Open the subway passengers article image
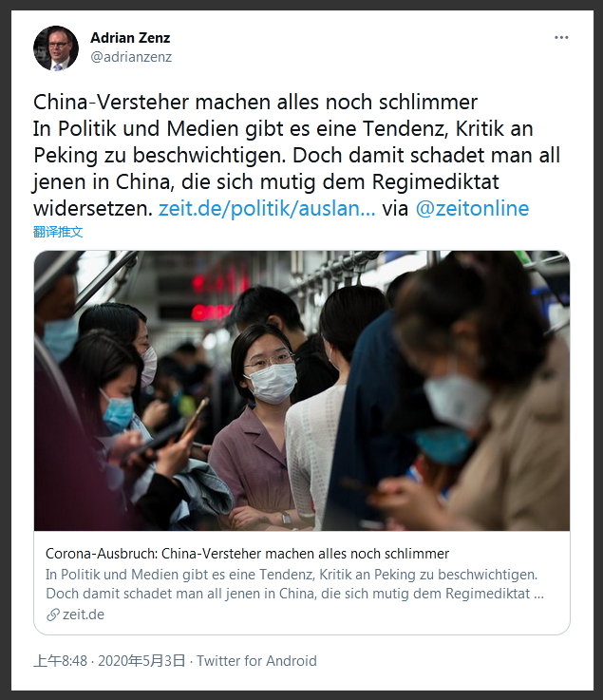The width and height of the screenshot is (603, 700). (x=302, y=390)
